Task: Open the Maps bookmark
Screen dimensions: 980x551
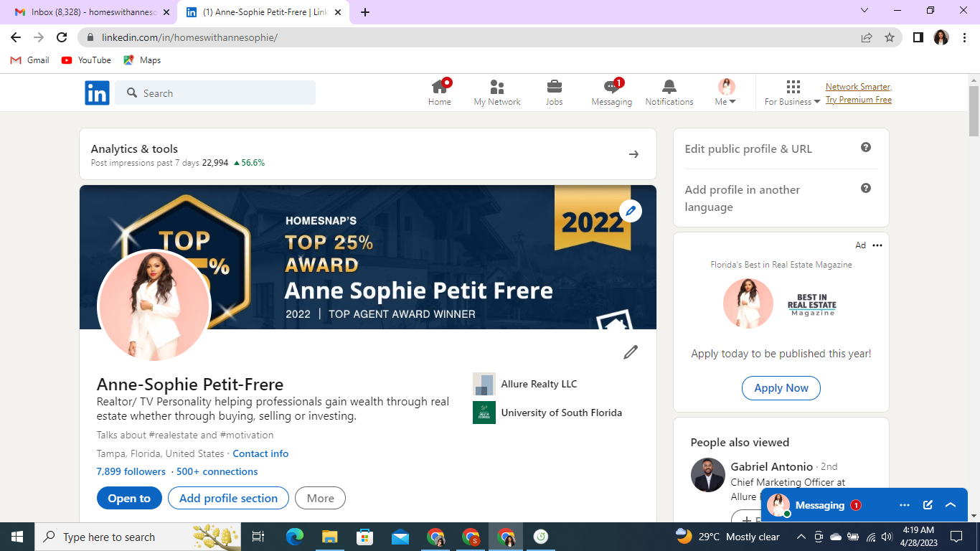Action: [142, 60]
